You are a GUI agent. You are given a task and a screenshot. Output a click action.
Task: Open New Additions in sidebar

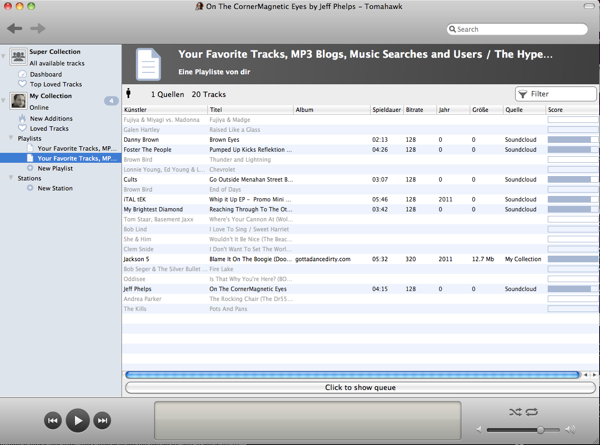coord(51,119)
